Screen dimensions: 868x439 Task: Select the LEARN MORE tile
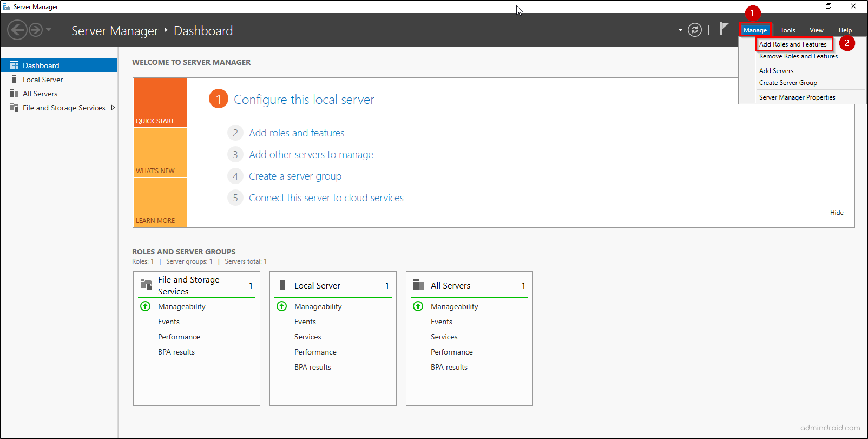[160, 202]
